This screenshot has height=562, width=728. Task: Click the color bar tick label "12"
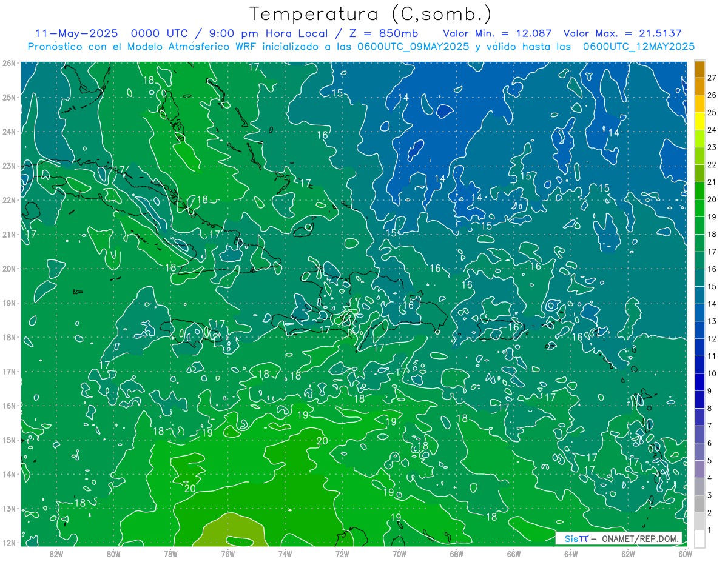coord(712,339)
